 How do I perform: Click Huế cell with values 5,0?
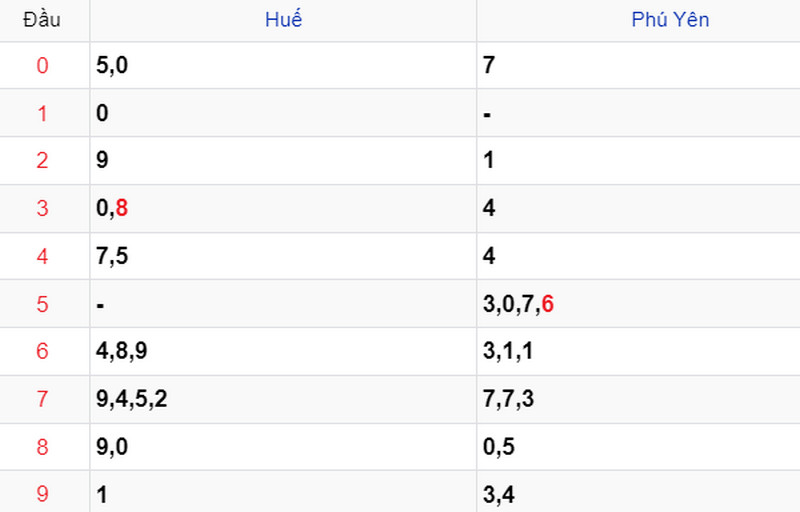283,65
